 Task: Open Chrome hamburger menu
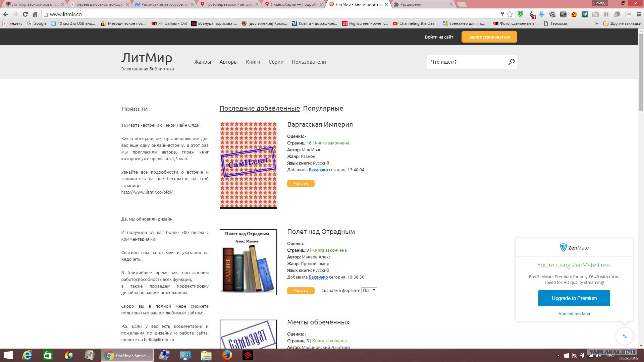(639, 14)
